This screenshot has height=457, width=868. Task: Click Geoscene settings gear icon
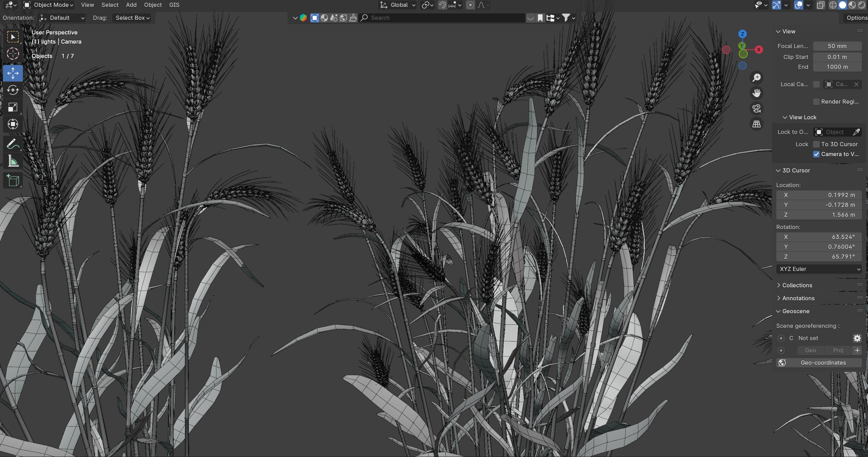[857, 338]
